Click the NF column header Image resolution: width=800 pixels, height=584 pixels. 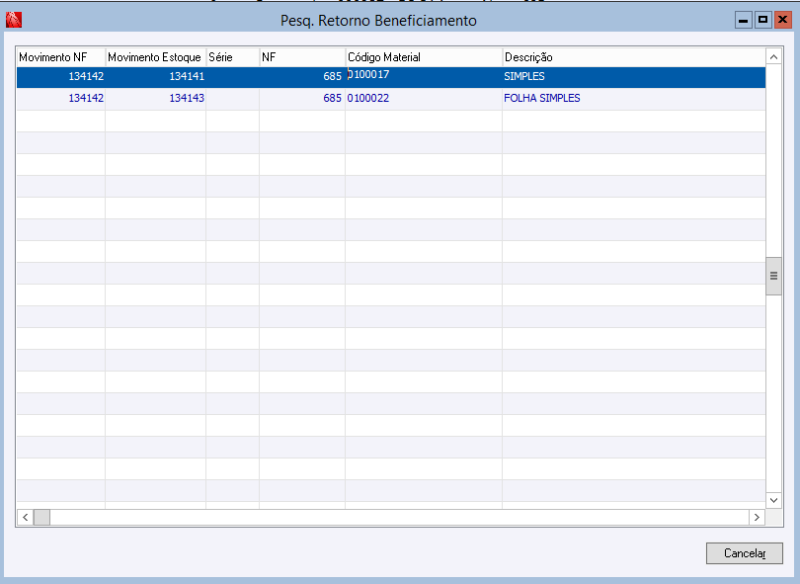click(302, 57)
